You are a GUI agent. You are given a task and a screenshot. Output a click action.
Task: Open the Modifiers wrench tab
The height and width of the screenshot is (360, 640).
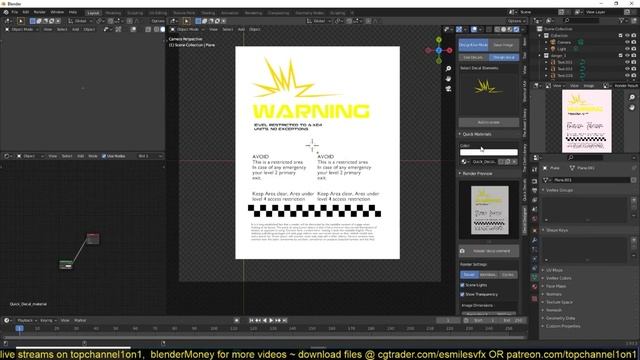pos(534,240)
